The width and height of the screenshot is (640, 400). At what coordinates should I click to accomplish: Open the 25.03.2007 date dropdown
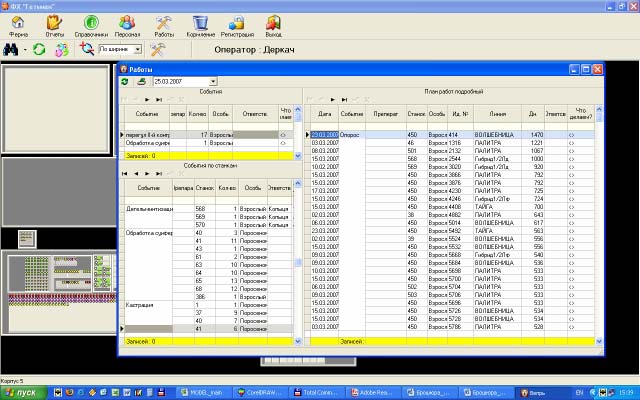213,82
